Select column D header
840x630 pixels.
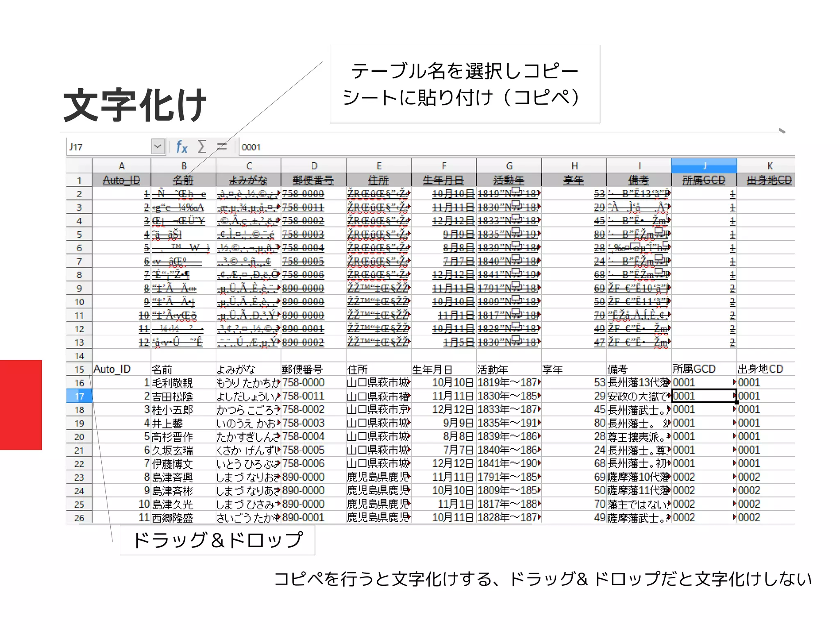tap(314, 166)
